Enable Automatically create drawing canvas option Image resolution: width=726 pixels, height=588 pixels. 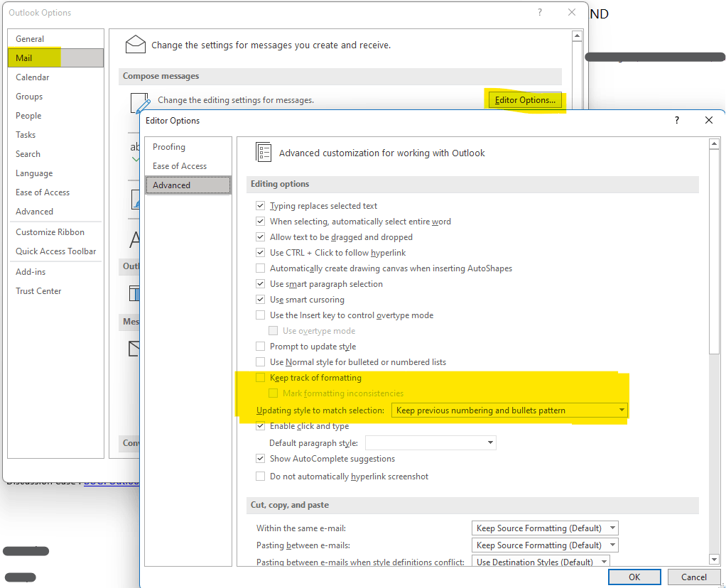pos(261,268)
